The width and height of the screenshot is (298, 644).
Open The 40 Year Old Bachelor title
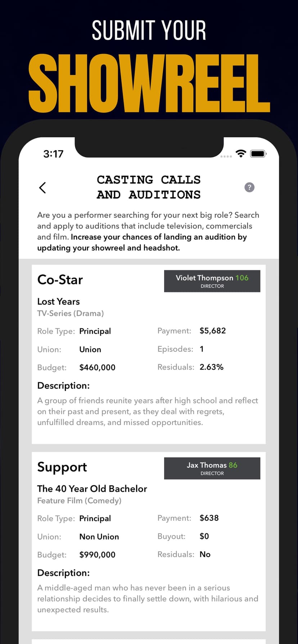pyautogui.click(x=92, y=489)
